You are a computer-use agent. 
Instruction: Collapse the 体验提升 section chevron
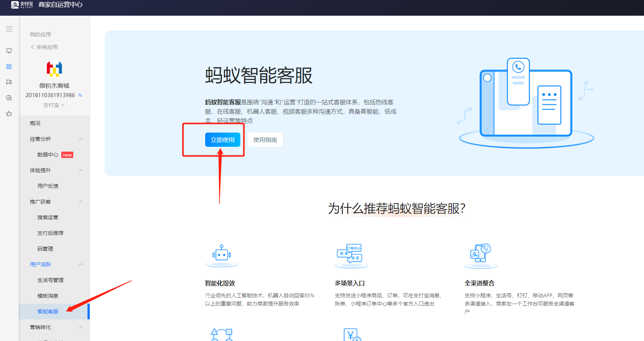point(81,170)
